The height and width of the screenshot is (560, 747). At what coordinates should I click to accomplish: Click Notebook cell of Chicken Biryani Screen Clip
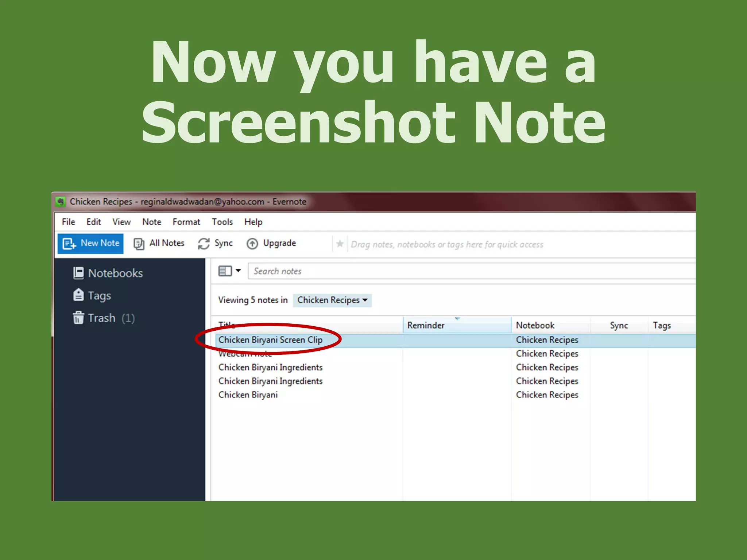(x=547, y=340)
